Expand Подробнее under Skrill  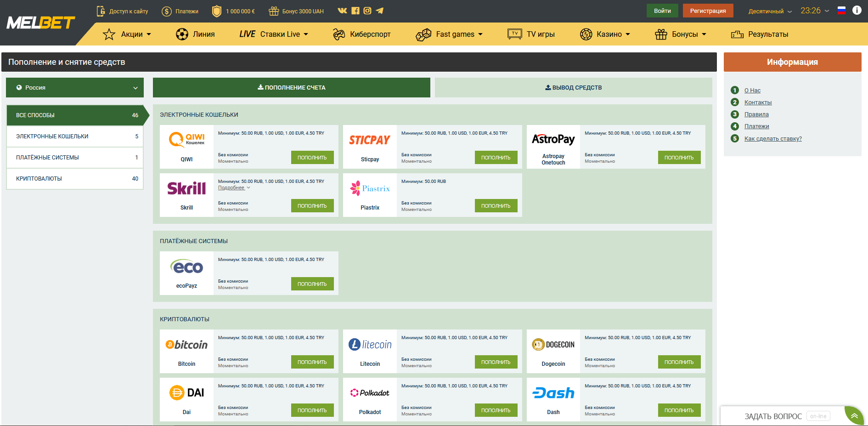[x=234, y=187]
